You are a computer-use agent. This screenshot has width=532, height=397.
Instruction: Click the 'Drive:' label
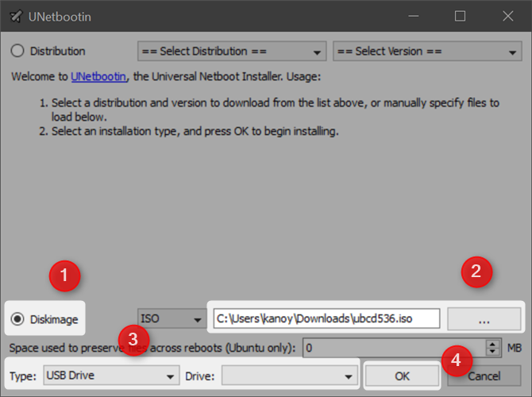click(x=200, y=376)
